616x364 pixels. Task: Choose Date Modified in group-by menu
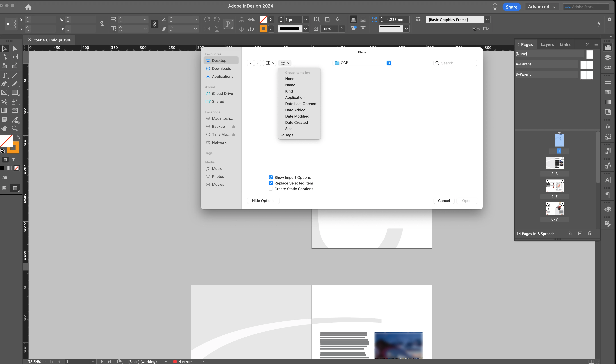pyautogui.click(x=297, y=116)
